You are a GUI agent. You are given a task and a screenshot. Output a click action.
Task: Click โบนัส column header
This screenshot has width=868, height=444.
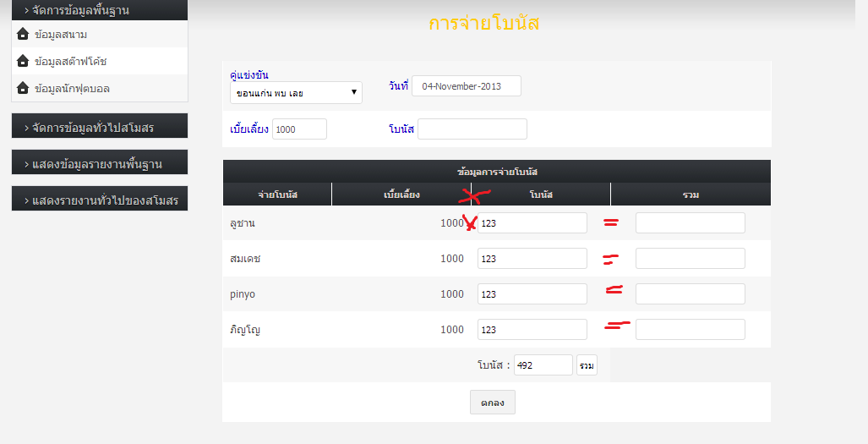tap(541, 195)
